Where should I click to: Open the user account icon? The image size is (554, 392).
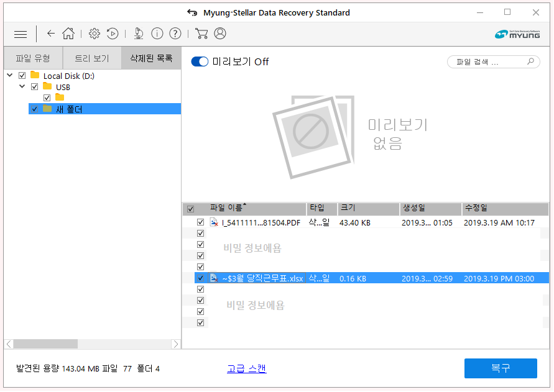[220, 34]
